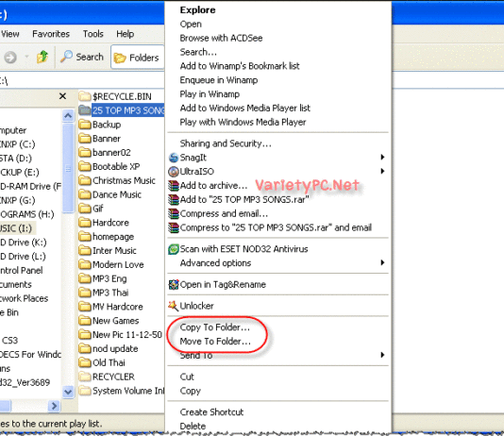Click the UltraISO disc icon

click(x=174, y=172)
